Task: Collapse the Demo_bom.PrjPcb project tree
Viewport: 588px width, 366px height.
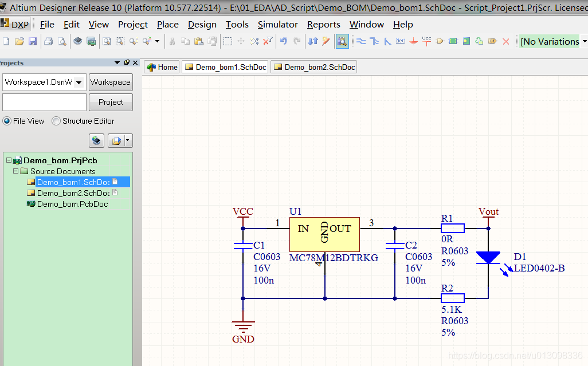Action: 9,160
